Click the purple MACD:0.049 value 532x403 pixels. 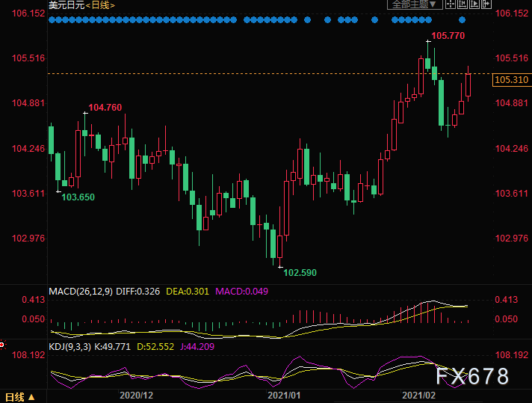tap(241, 292)
